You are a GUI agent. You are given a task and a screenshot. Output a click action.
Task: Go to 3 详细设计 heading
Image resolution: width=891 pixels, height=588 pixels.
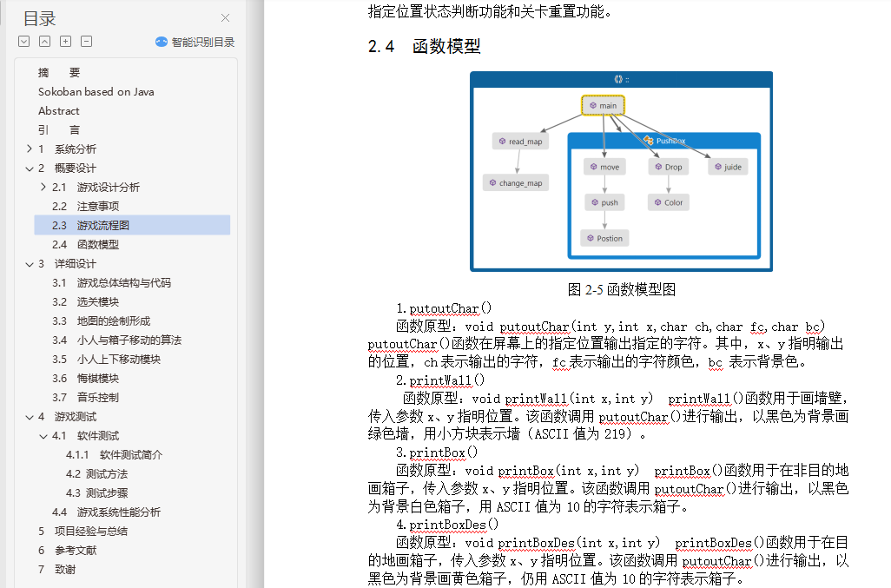tap(68, 264)
